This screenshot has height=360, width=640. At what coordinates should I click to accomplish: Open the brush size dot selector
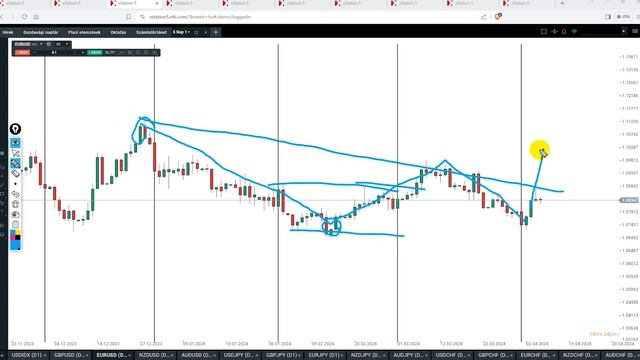click(x=16, y=184)
